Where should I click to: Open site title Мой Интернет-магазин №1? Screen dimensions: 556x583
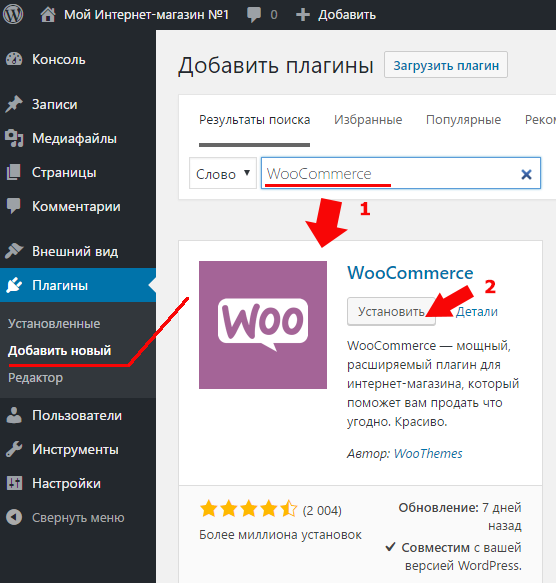point(146,15)
